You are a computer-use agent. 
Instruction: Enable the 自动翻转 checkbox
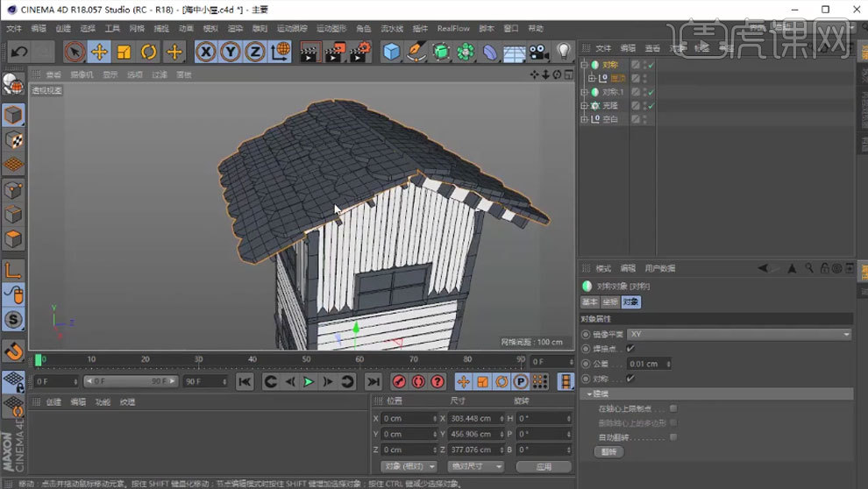[x=673, y=436]
